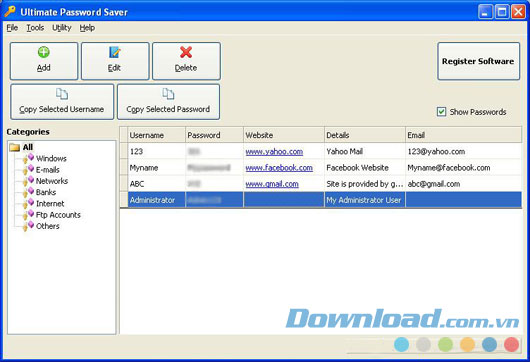Click the abc@gmail.com email cell
The image size is (530, 362).
(x=463, y=184)
